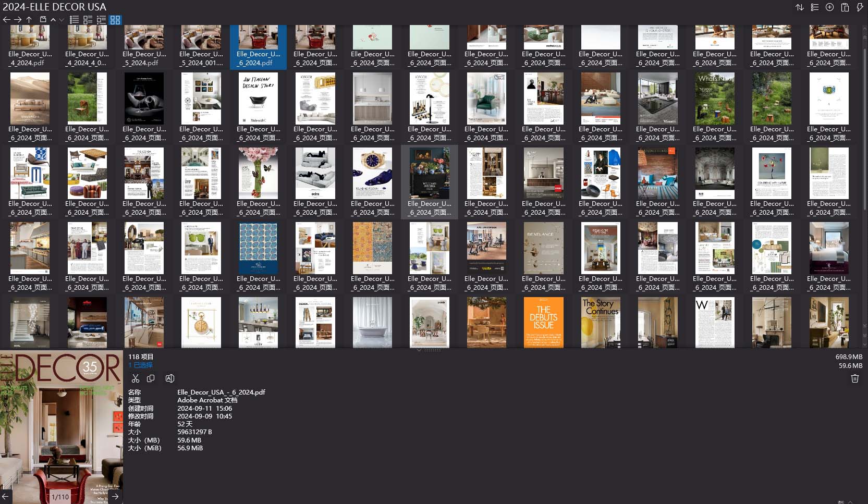Select the Elle_Decor_U..._5_2024_001... file

tap(201, 47)
